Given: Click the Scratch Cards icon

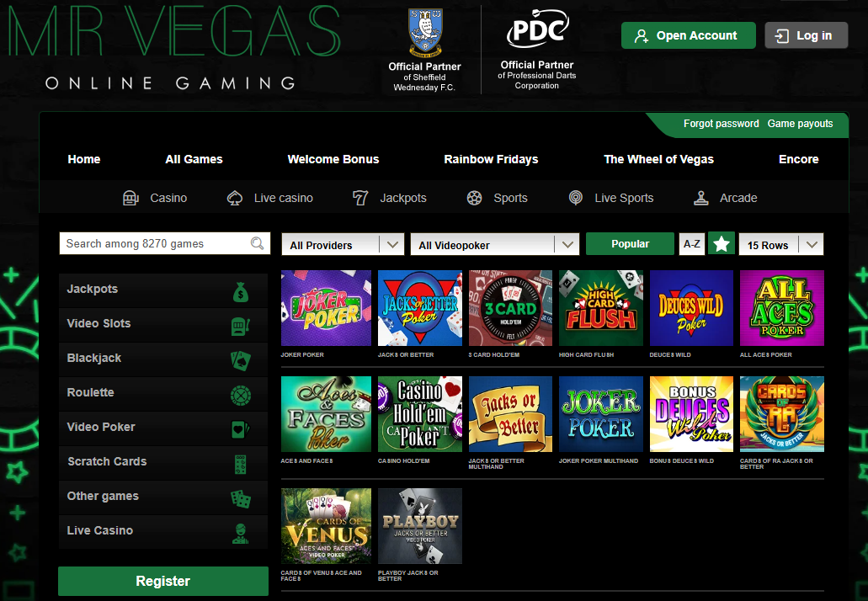Looking at the screenshot, I should point(240,465).
